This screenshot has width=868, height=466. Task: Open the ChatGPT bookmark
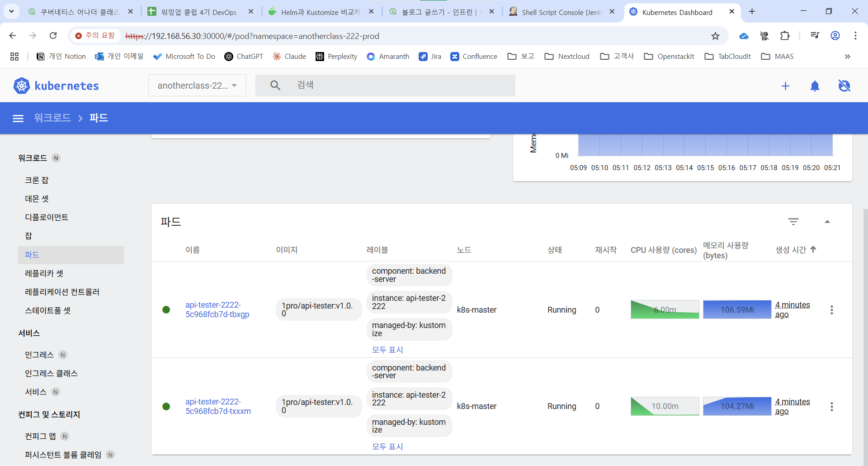(x=244, y=57)
